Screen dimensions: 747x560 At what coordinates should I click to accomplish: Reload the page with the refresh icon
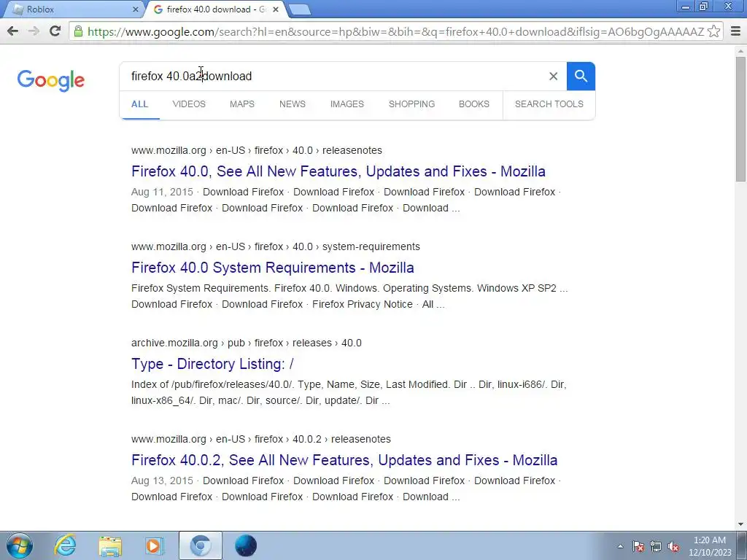[x=55, y=31]
